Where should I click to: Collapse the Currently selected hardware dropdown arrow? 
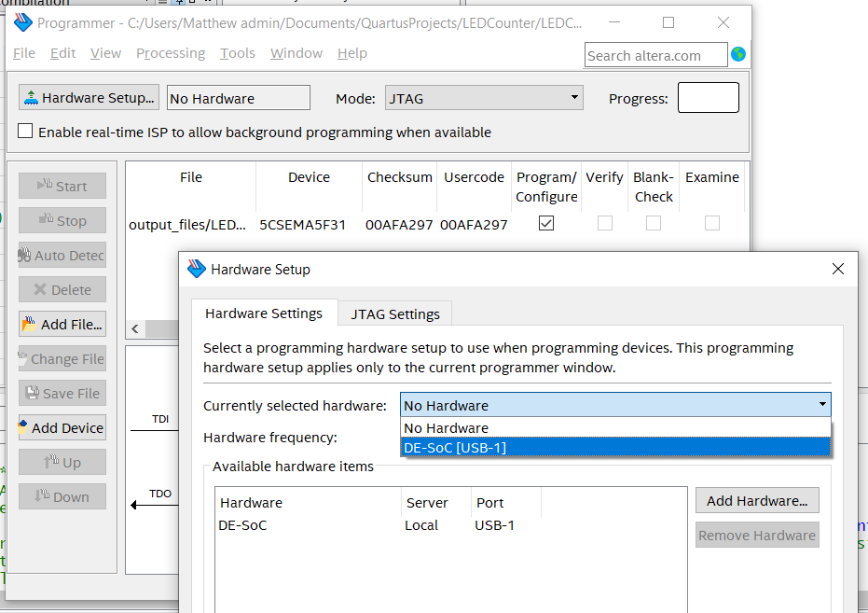[x=822, y=405]
